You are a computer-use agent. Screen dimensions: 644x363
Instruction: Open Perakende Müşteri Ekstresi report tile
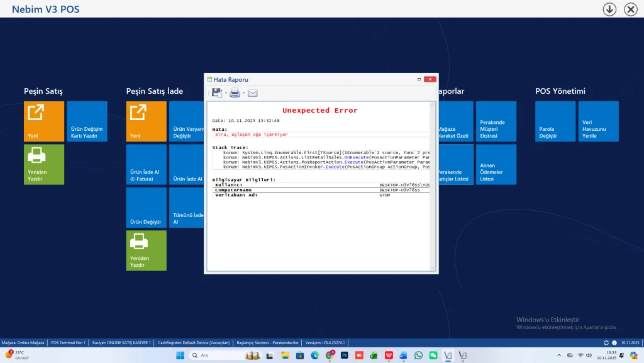(496, 121)
